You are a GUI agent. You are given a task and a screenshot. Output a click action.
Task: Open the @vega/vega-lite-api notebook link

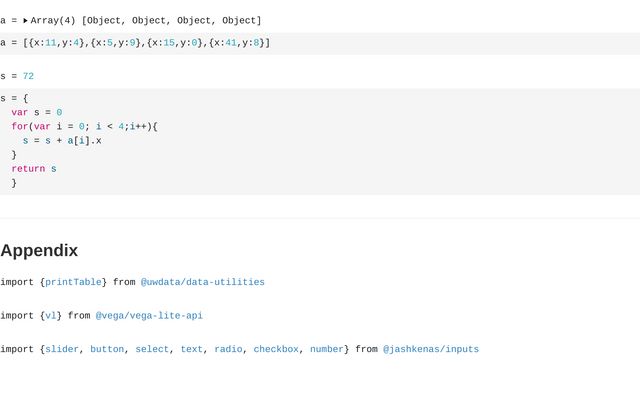[149, 316]
